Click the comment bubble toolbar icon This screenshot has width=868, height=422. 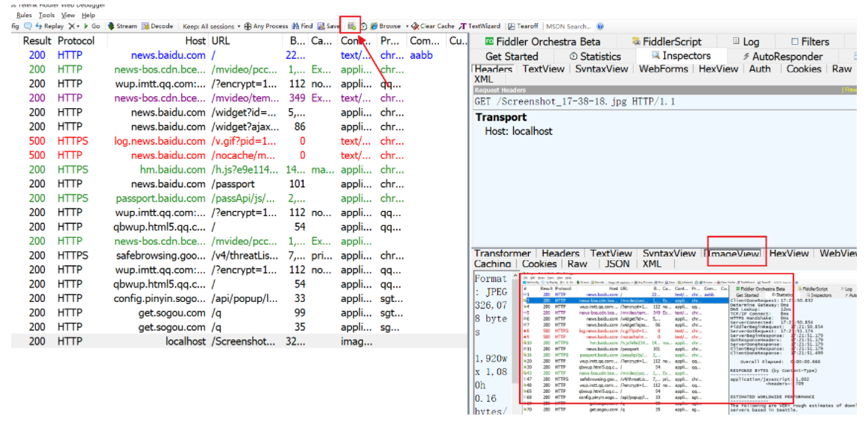(27, 26)
